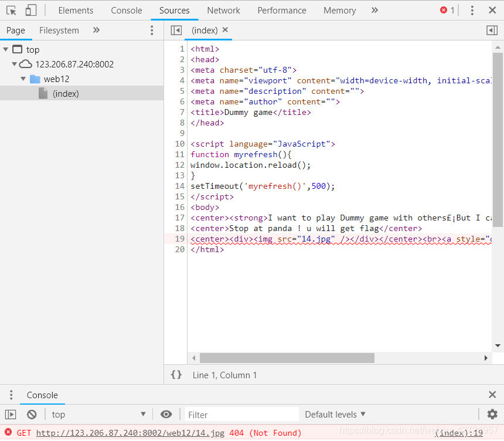Focus the console Filter input field
The height and width of the screenshot is (441, 504).
coord(241,415)
